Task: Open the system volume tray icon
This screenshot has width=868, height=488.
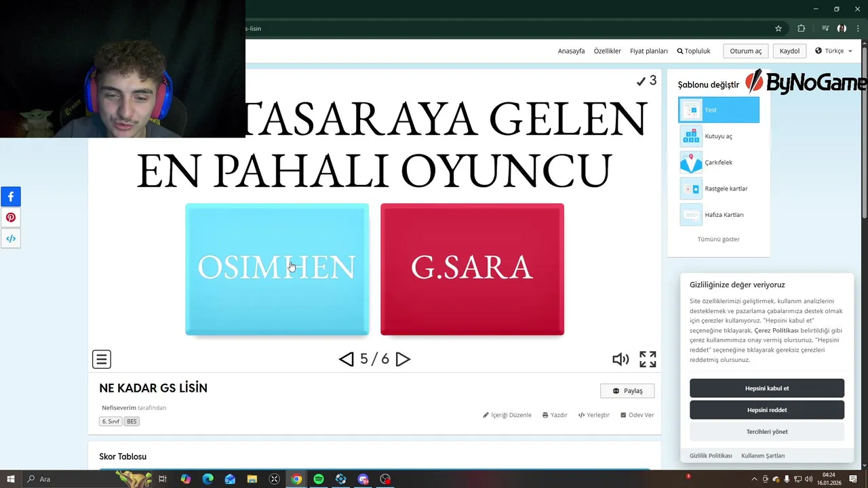Action: 808,479
